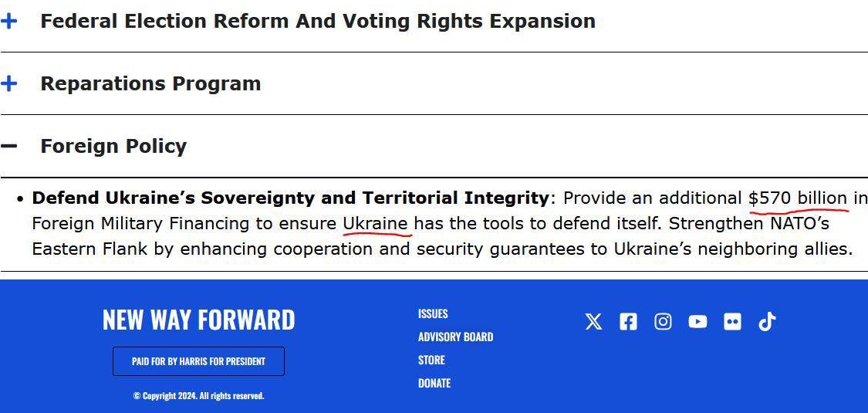
Task: Click the underlined $570 billion text
Action: point(798,198)
